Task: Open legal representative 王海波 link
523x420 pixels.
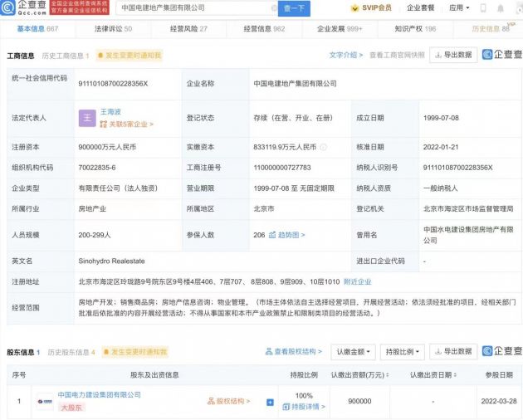Action: pos(110,112)
